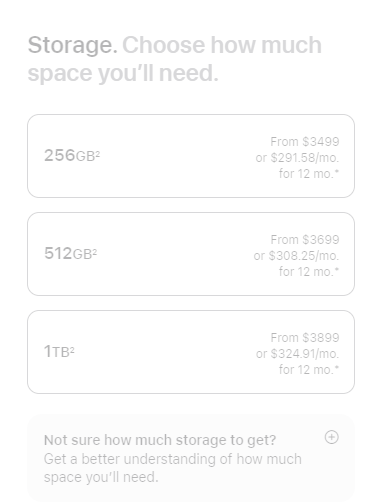Image resolution: width=391 pixels, height=503 pixels.
Task: Open 'Not sure how much storage to get?'
Action: tap(160, 440)
